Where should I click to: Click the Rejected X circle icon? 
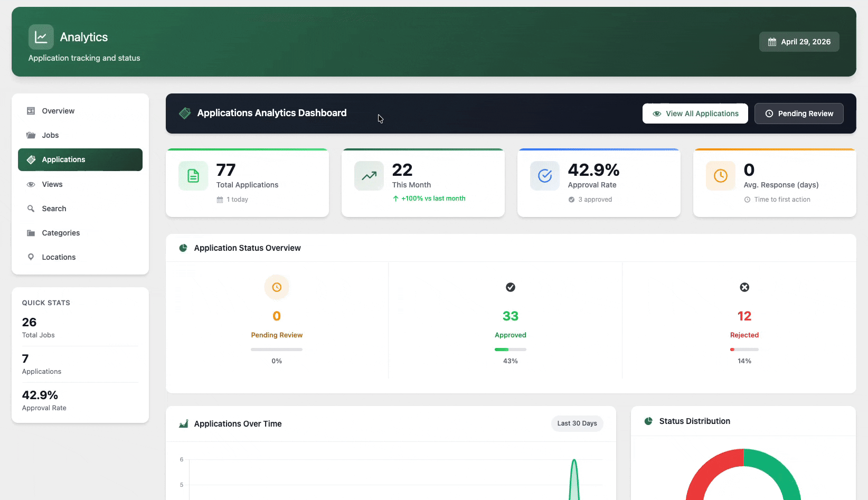pyautogui.click(x=744, y=287)
